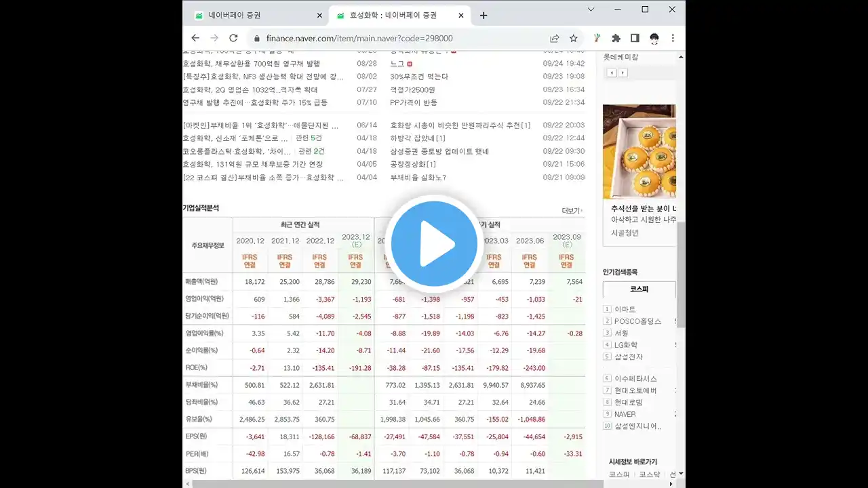Select the 코스피 tab in 인기검색종목
Screen dimensions: 868x488
639,289
